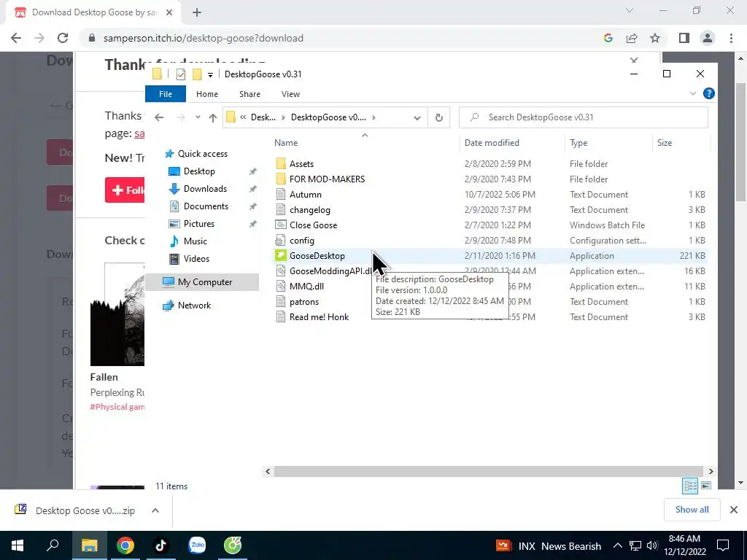Open TikTok from the taskbar
The width and height of the screenshot is (747, 560).
pos(160,545)
